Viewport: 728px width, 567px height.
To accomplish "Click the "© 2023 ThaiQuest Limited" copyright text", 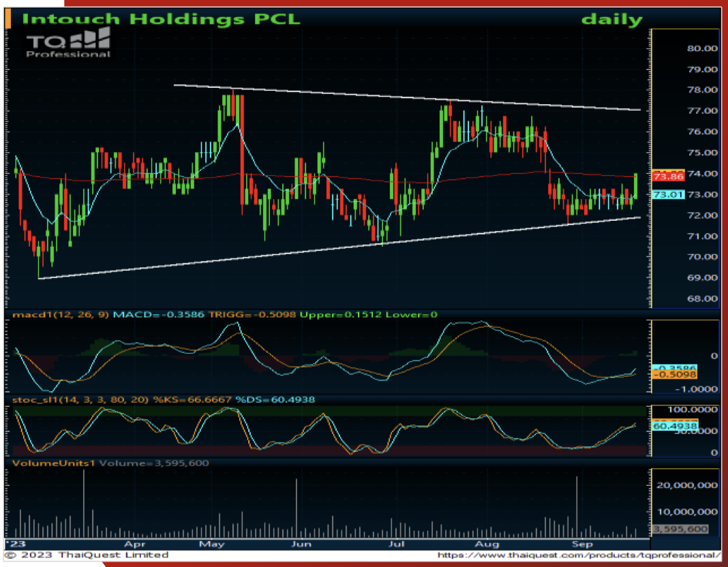I will point(87,555).
